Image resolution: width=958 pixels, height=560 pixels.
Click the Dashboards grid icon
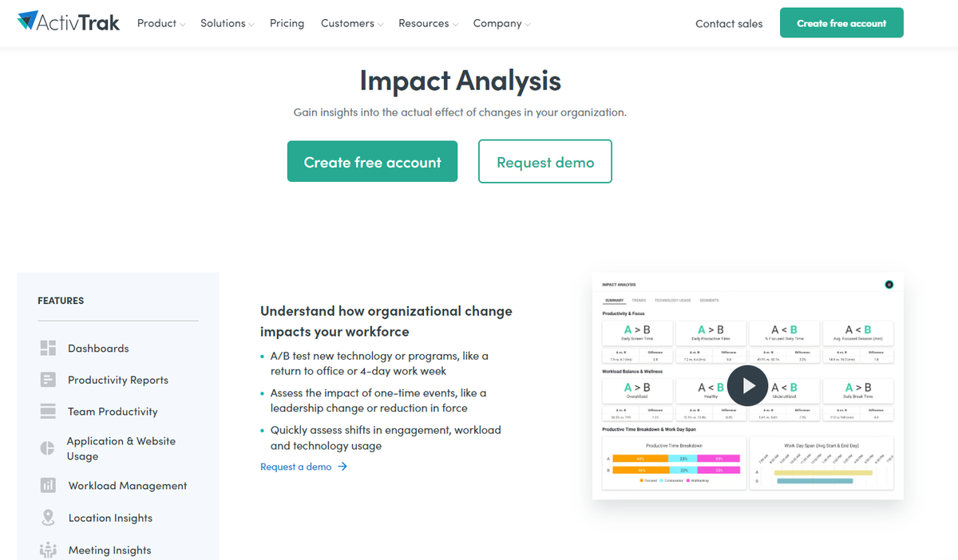(48, 348)
